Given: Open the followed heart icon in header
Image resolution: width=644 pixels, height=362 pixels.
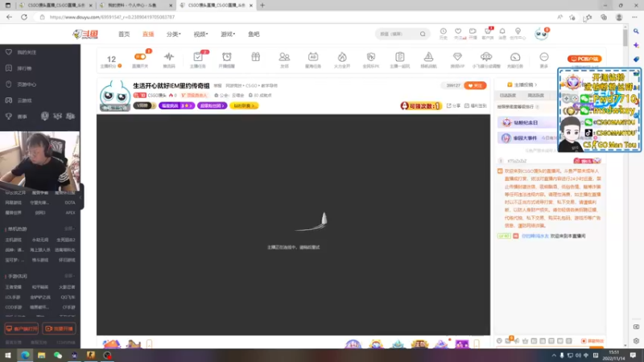Looking at the screenshot, I should (458, 33).
